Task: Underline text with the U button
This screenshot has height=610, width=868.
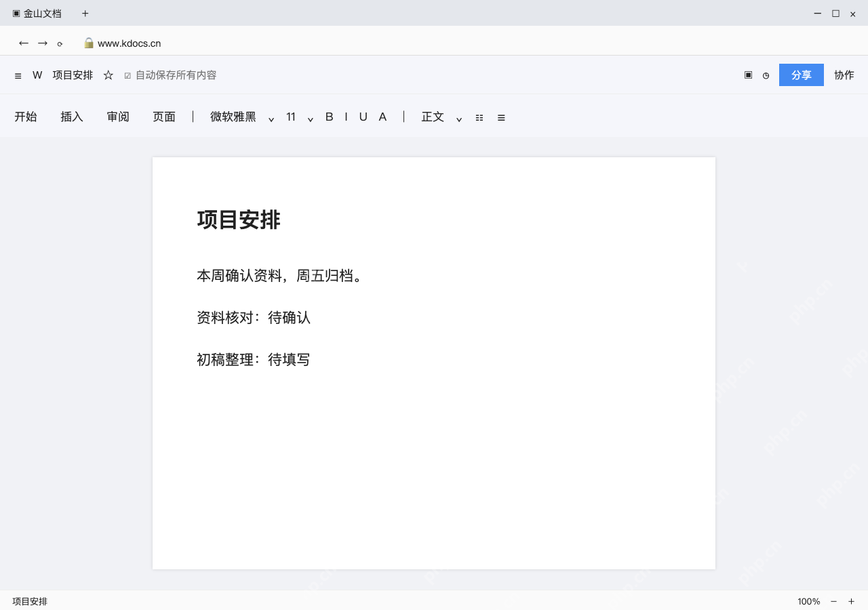Action: click(x=363, y=117)
